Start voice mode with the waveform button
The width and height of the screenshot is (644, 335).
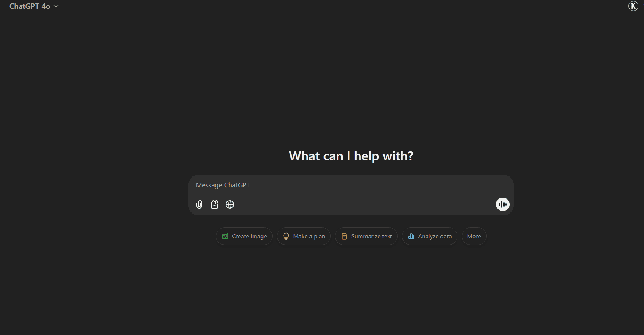coord(503,204)
